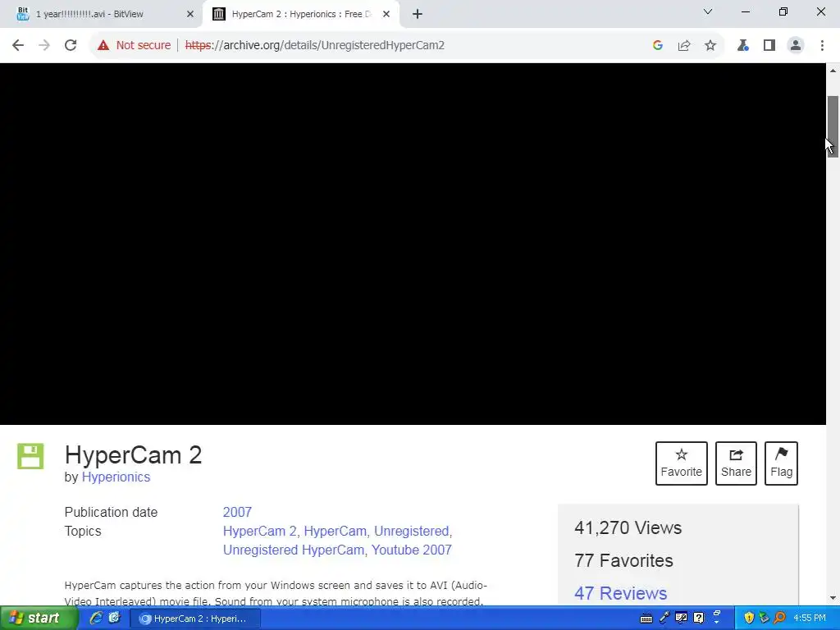Flag this item

tap(781, 463)
